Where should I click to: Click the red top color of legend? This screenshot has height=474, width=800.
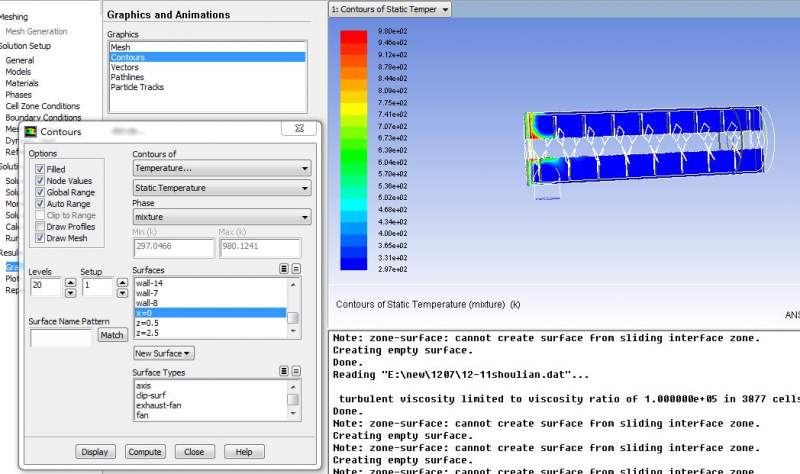354,36
